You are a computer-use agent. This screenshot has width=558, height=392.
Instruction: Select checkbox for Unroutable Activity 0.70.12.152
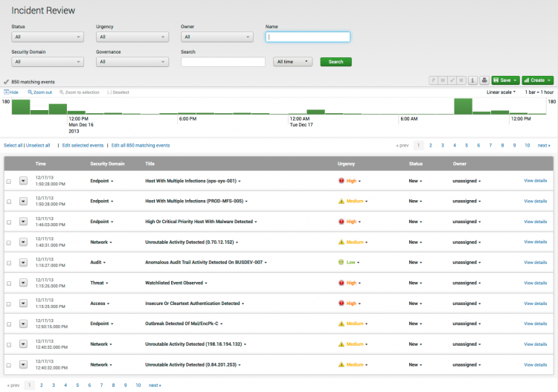(8, 242)
